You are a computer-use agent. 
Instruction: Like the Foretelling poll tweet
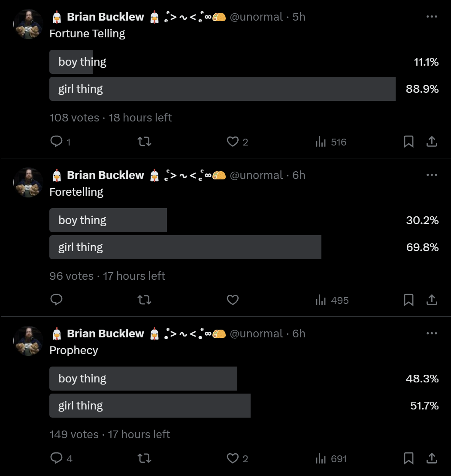click(x=233, y=300)
